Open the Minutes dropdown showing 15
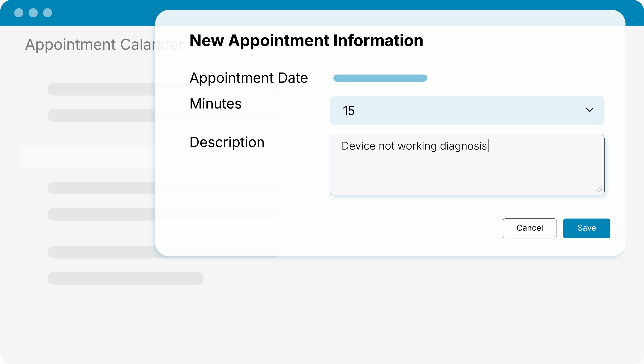This screenshot has width=644, height=364. click(467, 111)
